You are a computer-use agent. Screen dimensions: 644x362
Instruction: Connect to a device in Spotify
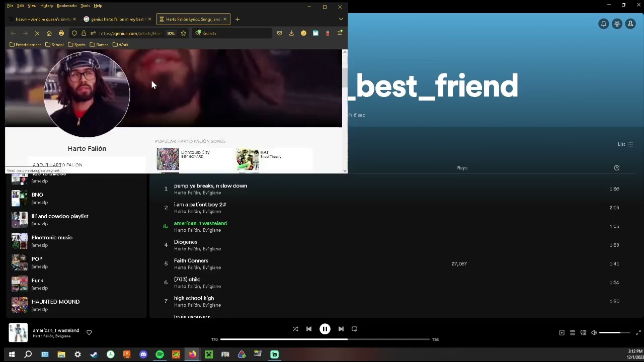click(x=583, y=333)
